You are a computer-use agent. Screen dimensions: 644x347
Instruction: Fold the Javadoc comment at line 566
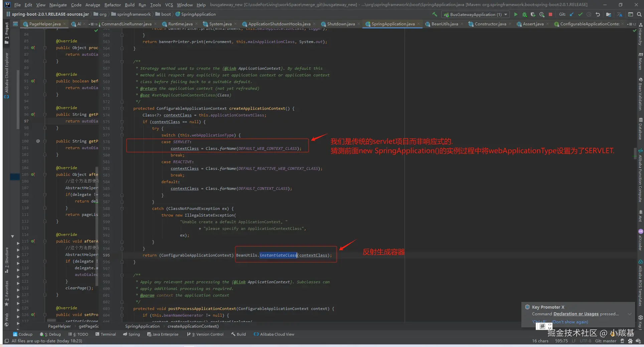[x=122, y=62]
